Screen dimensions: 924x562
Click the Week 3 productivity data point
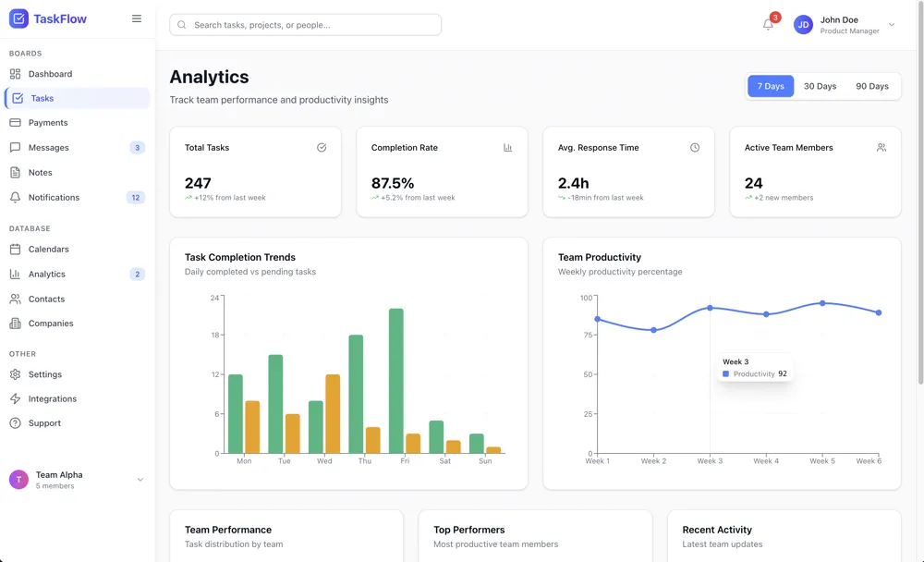(710, 308)
